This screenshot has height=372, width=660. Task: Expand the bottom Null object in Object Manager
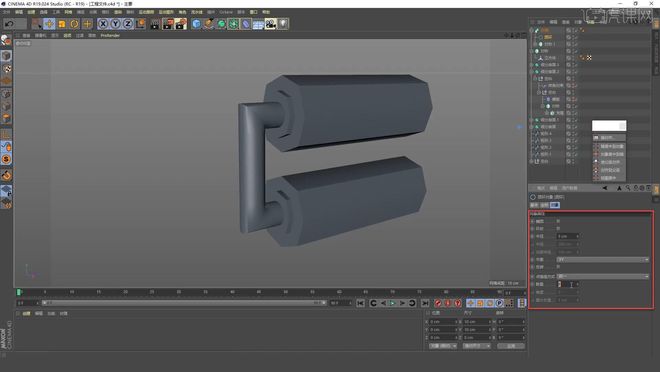(x=532, y=161)
